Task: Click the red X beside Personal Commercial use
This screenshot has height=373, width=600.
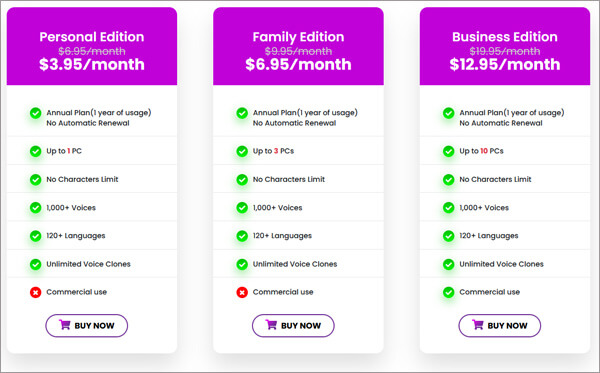Action: point(36,293)
